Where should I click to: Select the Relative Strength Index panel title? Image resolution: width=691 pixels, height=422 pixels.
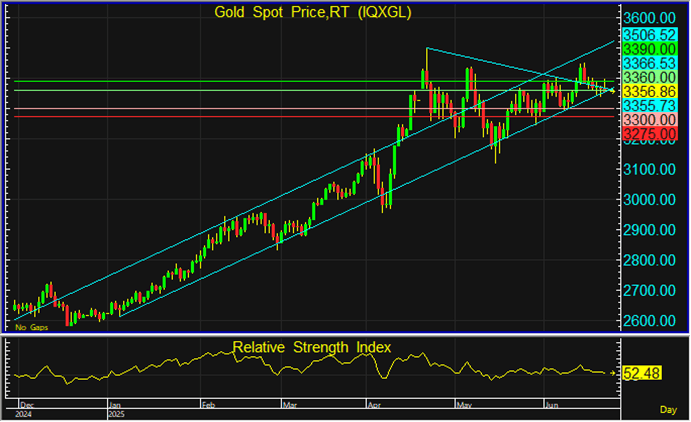coord(311,347)
